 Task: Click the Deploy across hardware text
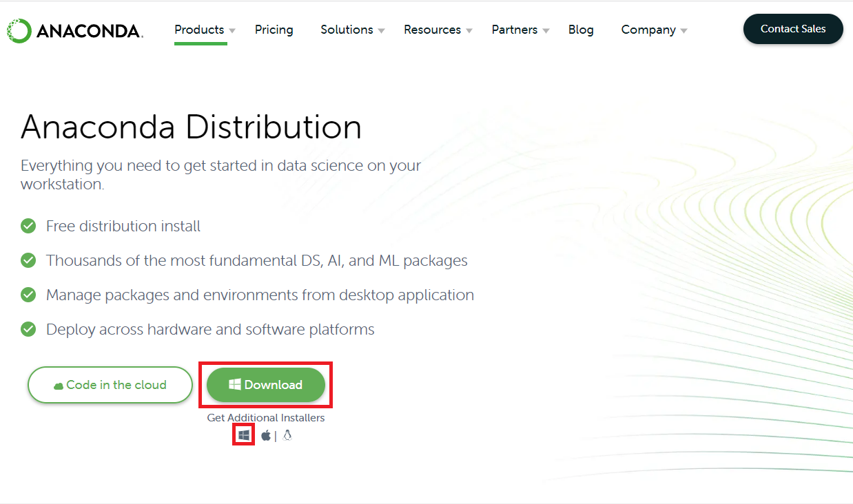point(210,329)
